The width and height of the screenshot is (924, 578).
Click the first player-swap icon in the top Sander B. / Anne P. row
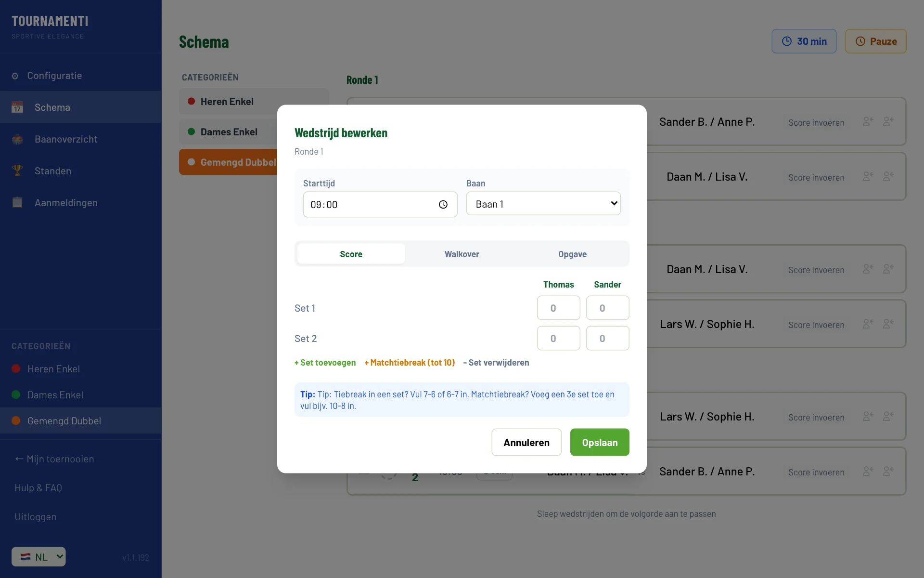(868, 122)
